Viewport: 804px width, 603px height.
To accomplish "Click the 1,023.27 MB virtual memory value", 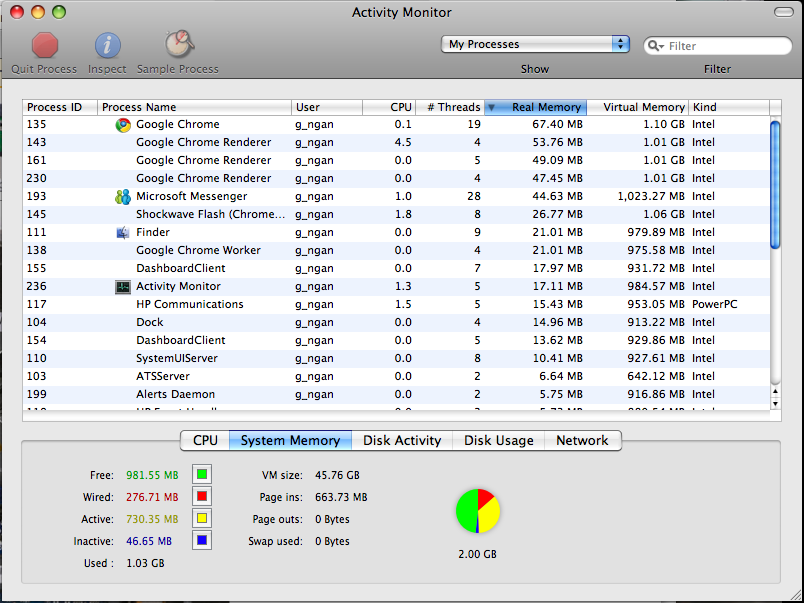I will point(651,196).
